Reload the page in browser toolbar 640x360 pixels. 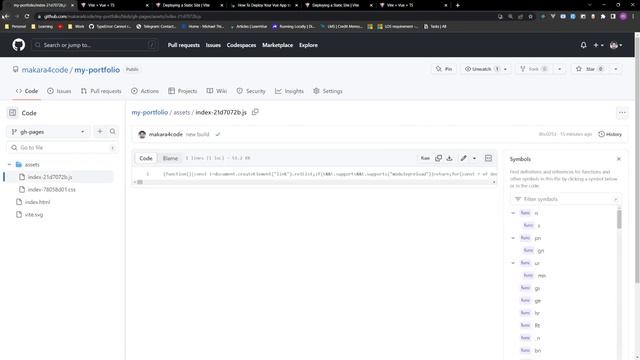coord(27,16)
